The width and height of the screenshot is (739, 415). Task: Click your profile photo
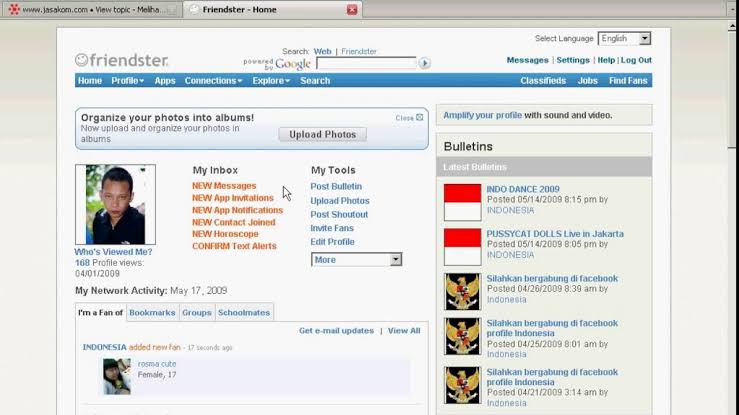pos(115,204)
